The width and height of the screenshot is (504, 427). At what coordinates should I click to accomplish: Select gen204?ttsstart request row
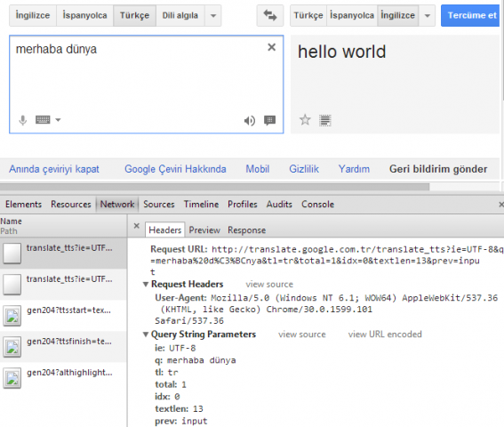tap(63, 315)
